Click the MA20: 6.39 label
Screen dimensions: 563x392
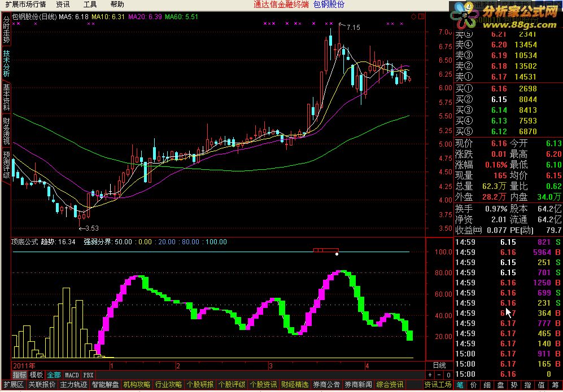145,16
